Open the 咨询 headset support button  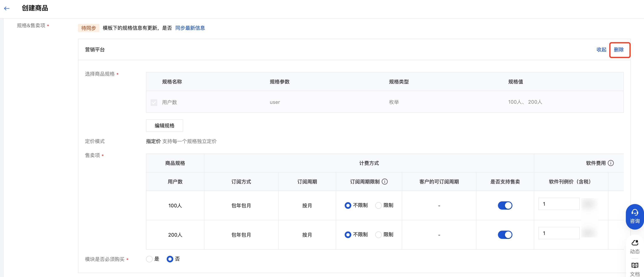click(x=635, y=217)
